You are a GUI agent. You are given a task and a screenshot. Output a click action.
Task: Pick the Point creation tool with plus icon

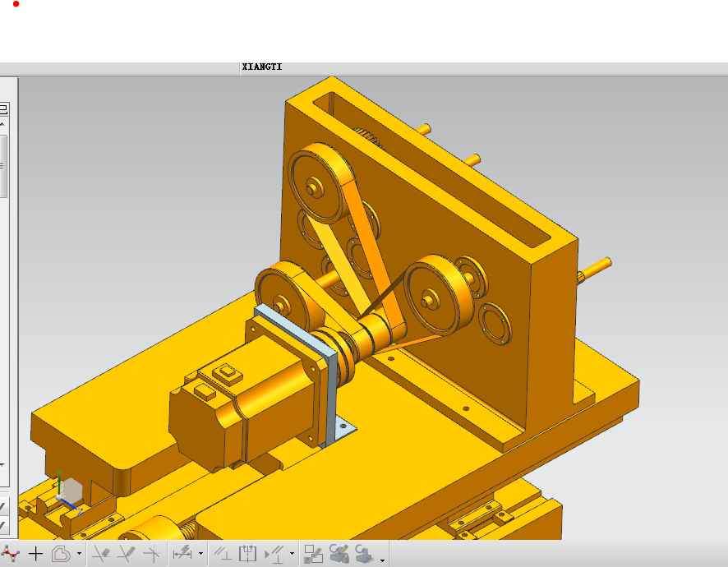(36, 554)
